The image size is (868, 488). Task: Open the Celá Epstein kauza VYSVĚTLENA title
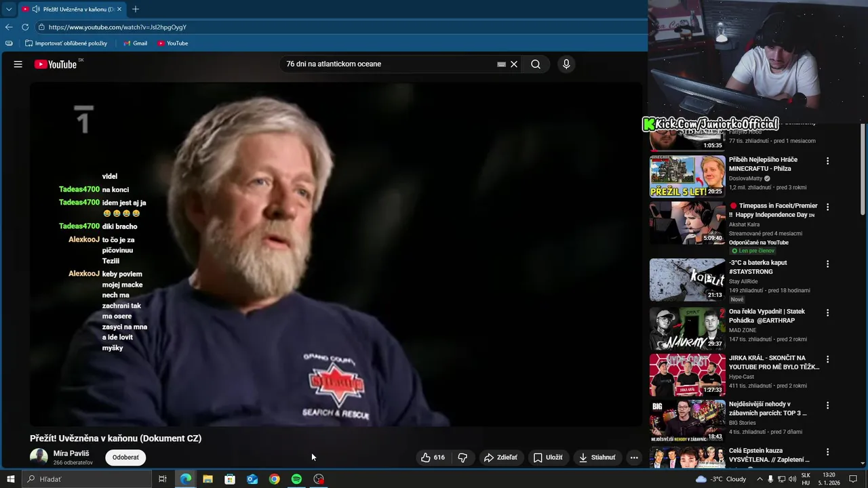click(x=770, y=455)
